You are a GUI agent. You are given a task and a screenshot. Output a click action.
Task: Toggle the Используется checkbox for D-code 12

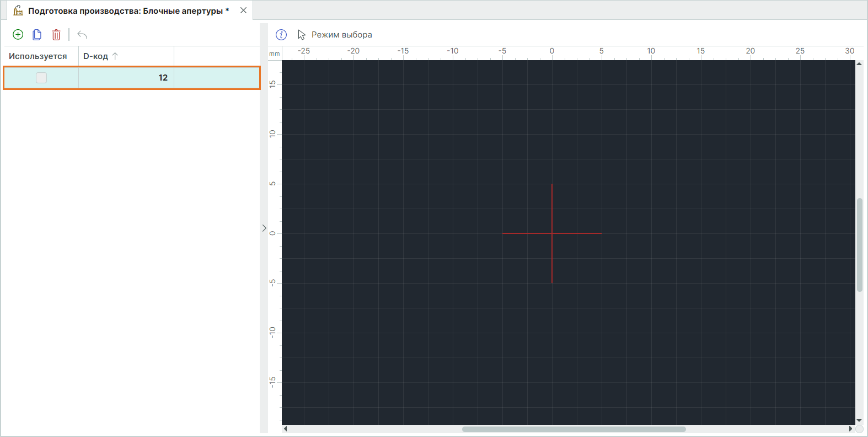coord(41,78)
